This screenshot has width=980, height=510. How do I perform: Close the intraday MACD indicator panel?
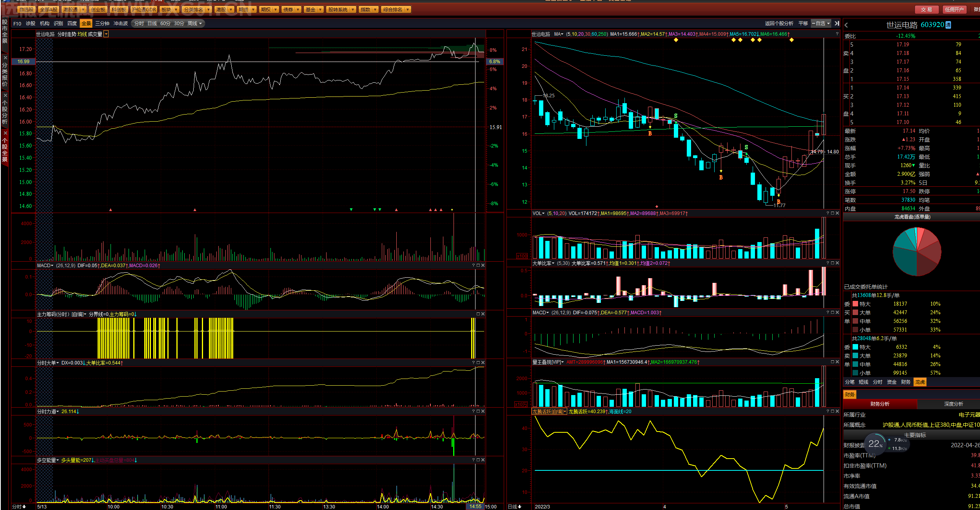click(483, 266)
